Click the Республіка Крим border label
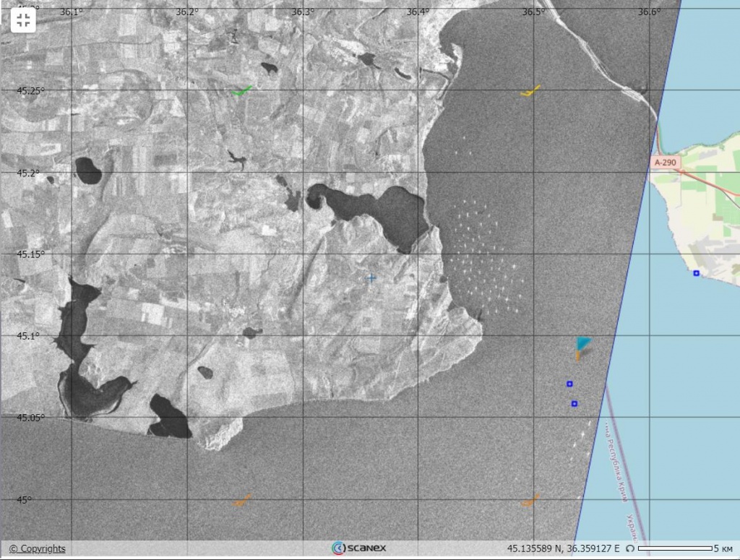 coord(617,462)
